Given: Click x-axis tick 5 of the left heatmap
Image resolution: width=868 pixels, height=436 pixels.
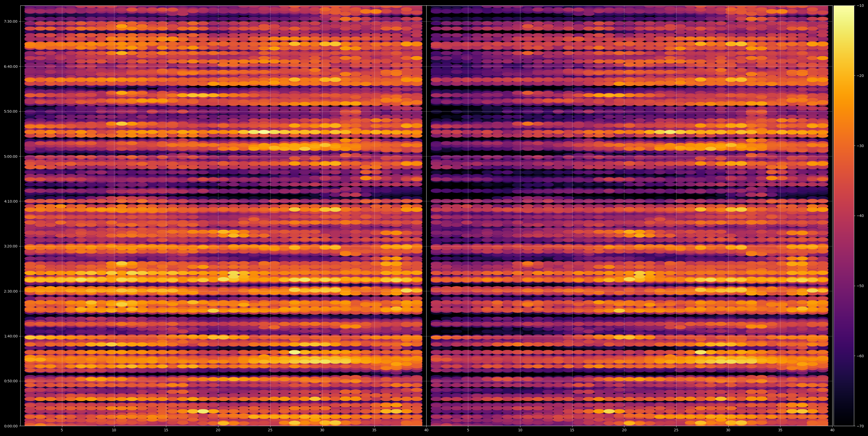Looking at the screenshot, I should 62,430.
